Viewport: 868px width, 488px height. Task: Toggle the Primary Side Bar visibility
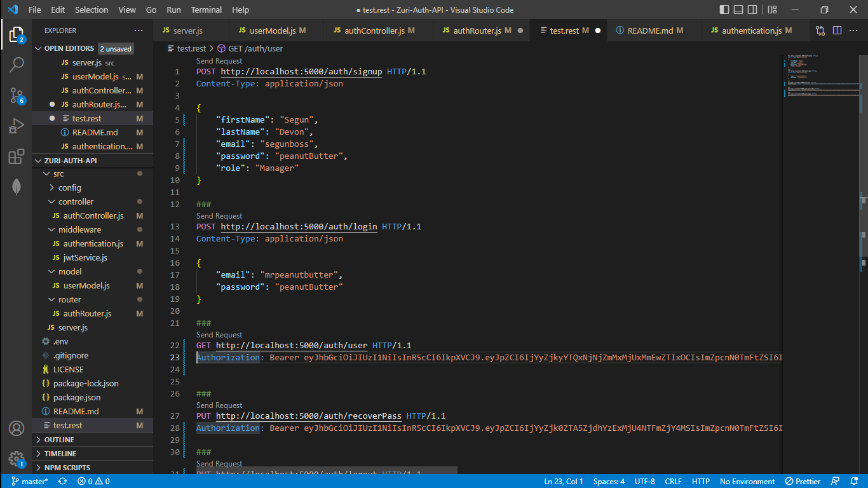tap(724, 9)
